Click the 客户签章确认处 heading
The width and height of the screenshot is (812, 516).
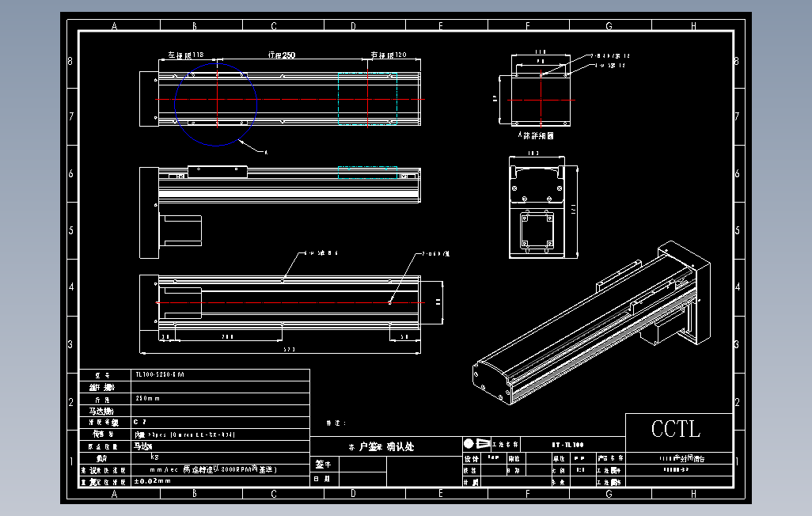coord(381,446)
